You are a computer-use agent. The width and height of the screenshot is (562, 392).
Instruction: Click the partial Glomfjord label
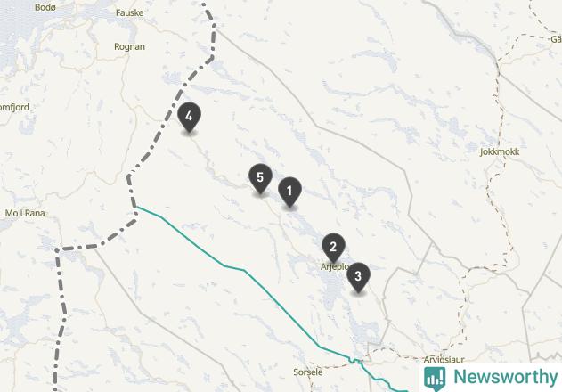tap(14, 107)
